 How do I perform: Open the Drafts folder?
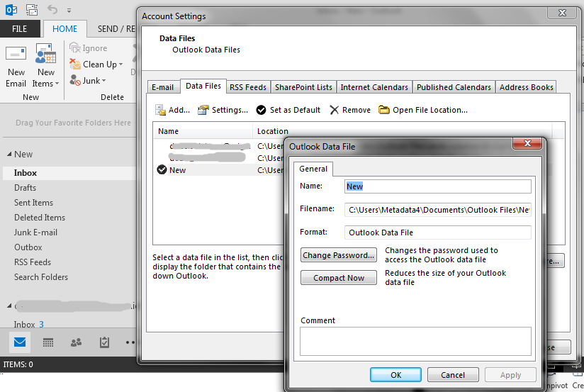coord(25,188)
